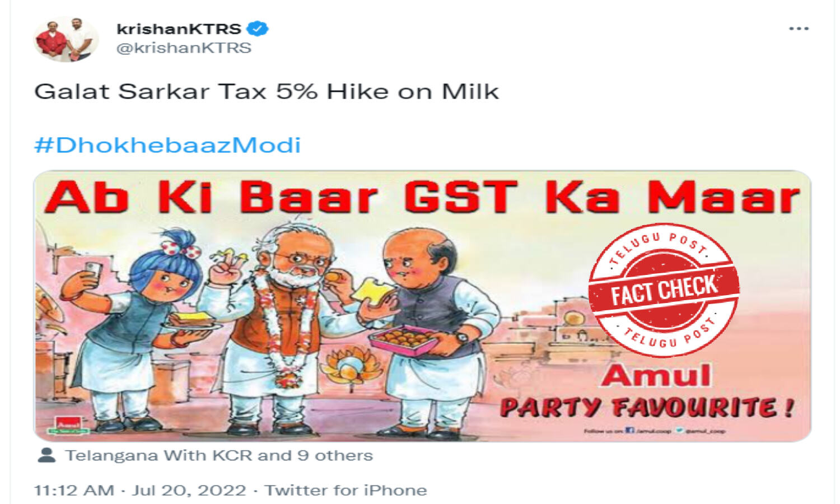Click the 'Ab Ki Baar GST Ka Maar' headline

click(x=422, y=197)
